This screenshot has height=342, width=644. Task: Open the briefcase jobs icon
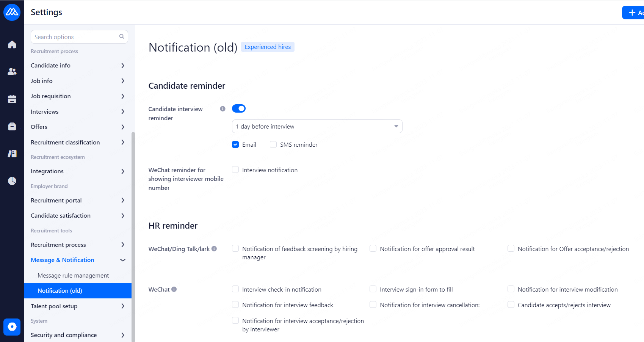point(12,126)
